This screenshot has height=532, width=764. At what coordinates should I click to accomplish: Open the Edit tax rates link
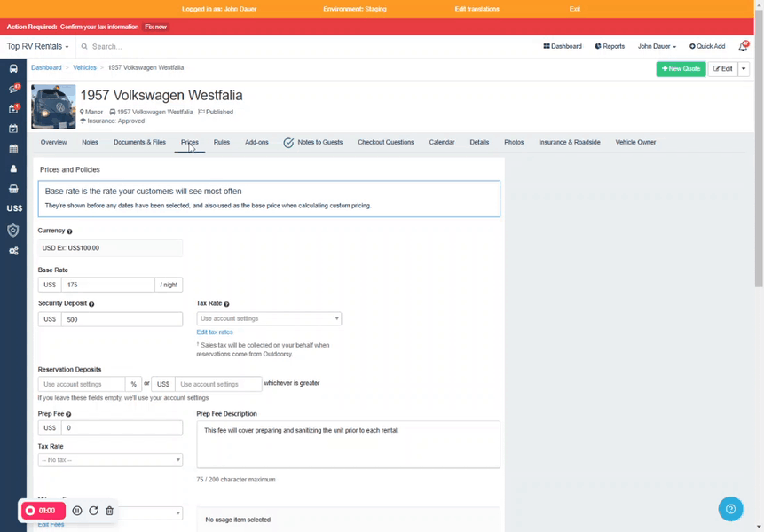click(x=214, y=332)
